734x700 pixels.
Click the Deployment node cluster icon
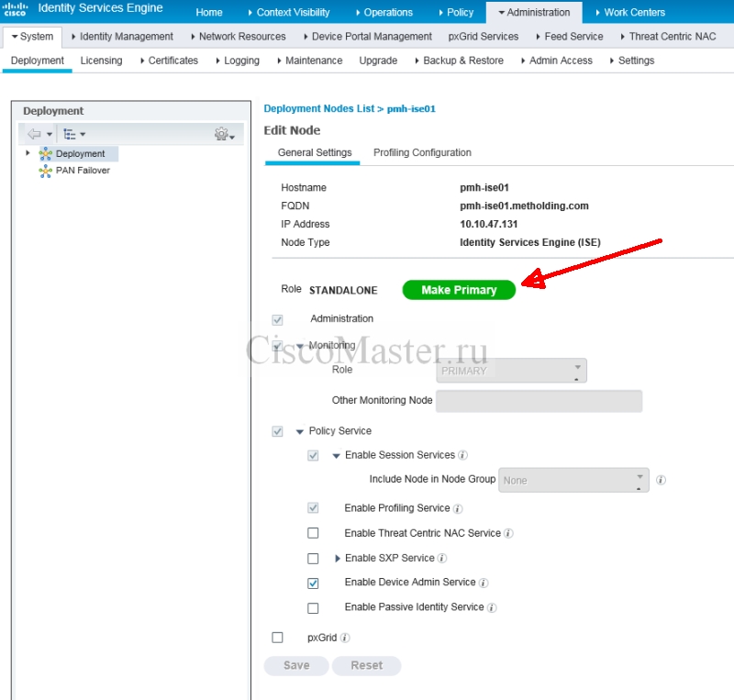click(45, 153)
